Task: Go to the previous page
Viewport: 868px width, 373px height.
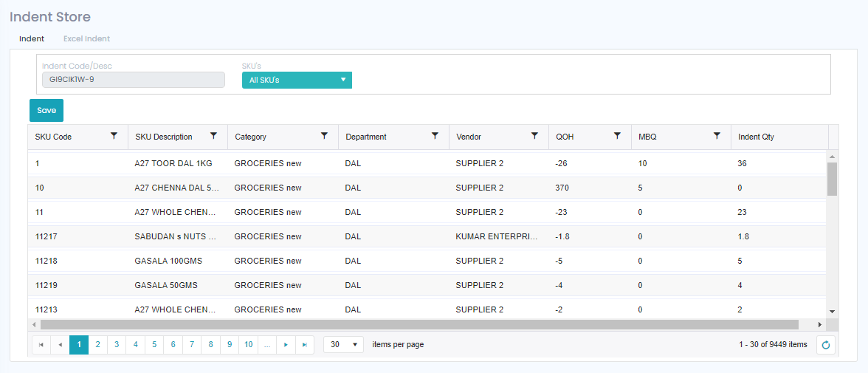Action: (61, 345)
